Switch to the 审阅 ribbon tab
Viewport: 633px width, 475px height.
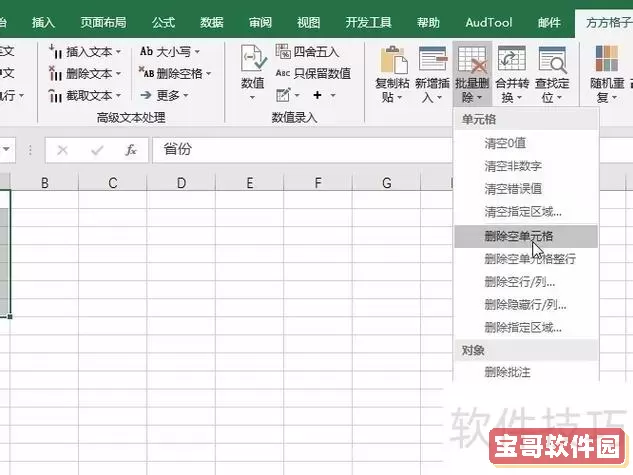(x=260, y=23)
